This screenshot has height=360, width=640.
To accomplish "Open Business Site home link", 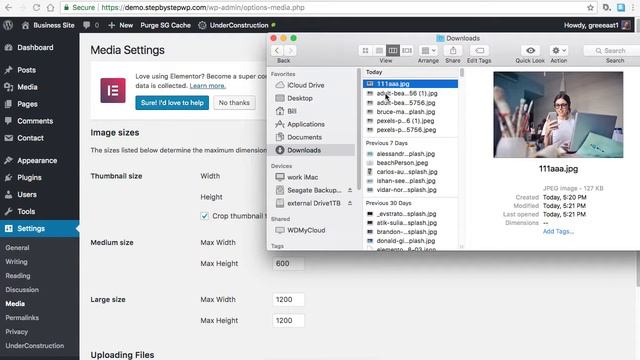I will pos(48,25).
